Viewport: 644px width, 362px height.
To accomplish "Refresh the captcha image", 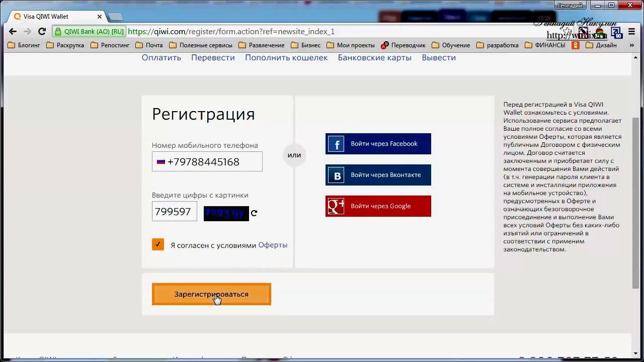I will pyautogui.click(x=254, y=213).
